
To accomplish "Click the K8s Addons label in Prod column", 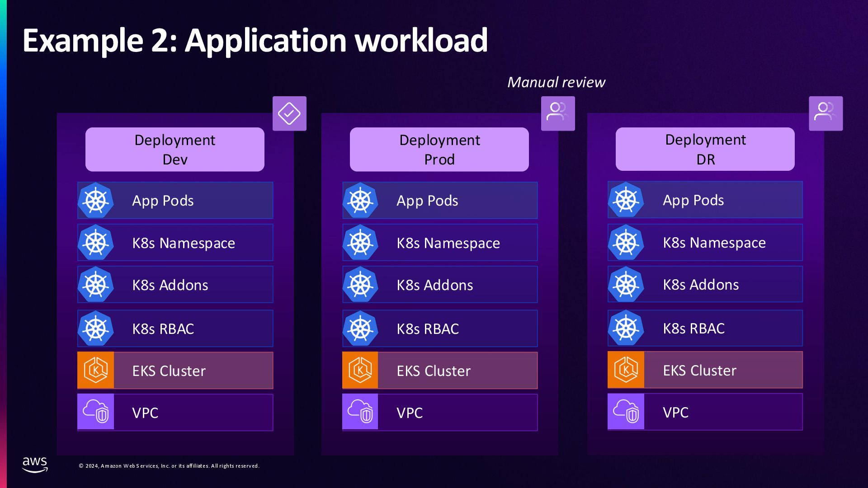I will pyautogui.click(x=434, y=285).
